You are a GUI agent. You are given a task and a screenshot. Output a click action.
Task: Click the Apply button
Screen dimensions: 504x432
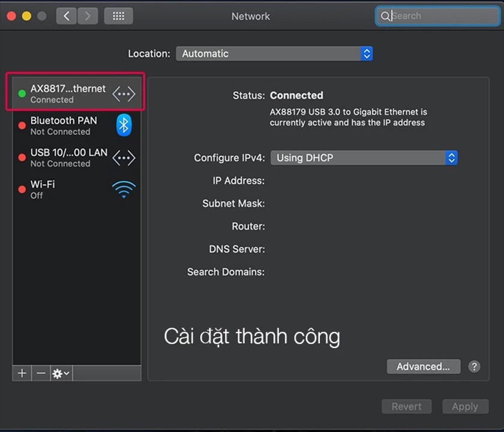(464, 406)
